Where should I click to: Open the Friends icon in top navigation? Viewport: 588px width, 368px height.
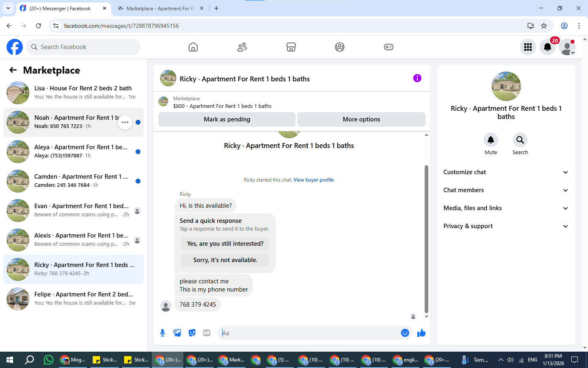click(x=242, y=47)
